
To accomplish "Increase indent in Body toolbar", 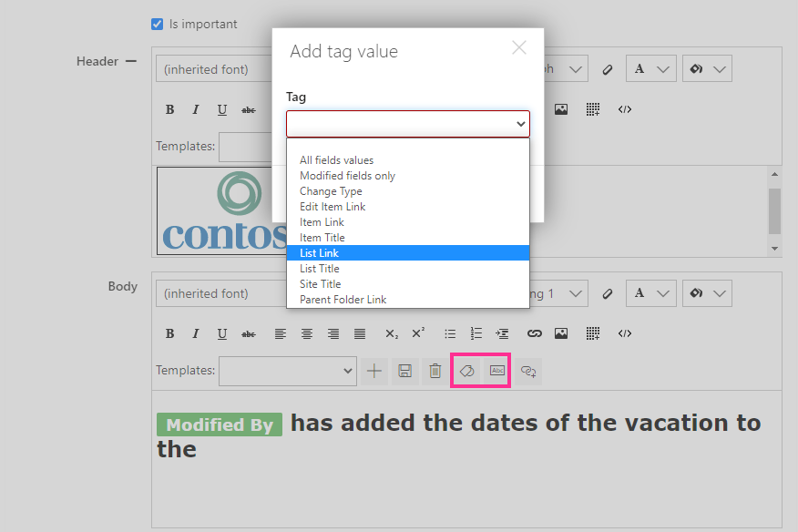I will 502,333.
